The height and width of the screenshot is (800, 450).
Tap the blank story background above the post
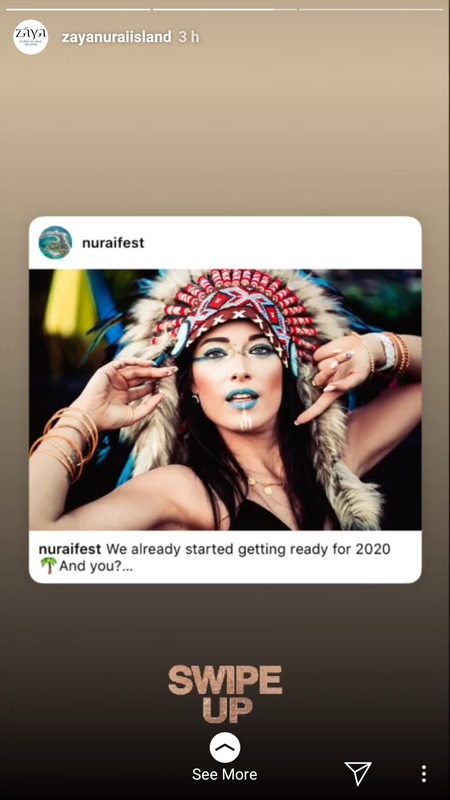[x=225, y=133]
